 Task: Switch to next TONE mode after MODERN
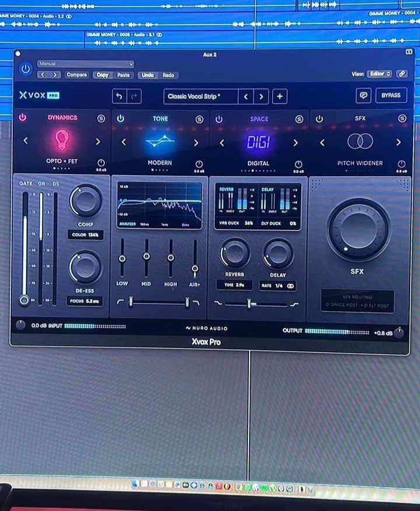(196, 142)
